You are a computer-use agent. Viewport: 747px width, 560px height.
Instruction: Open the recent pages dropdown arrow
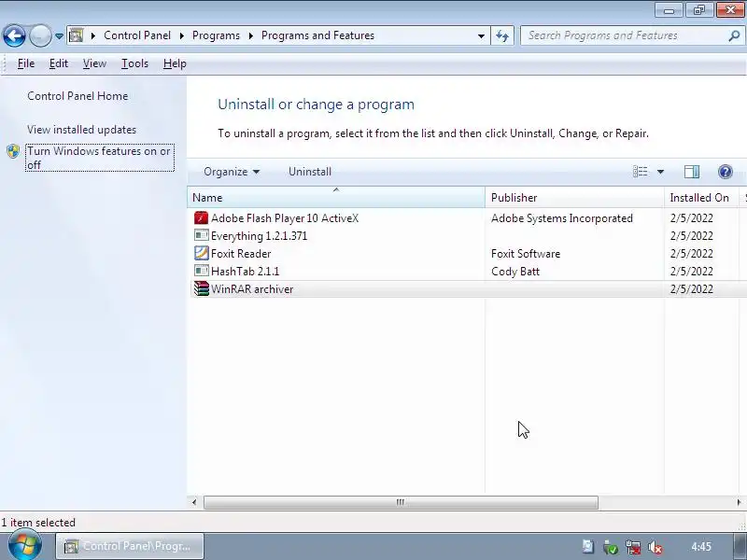coord(59,36)
